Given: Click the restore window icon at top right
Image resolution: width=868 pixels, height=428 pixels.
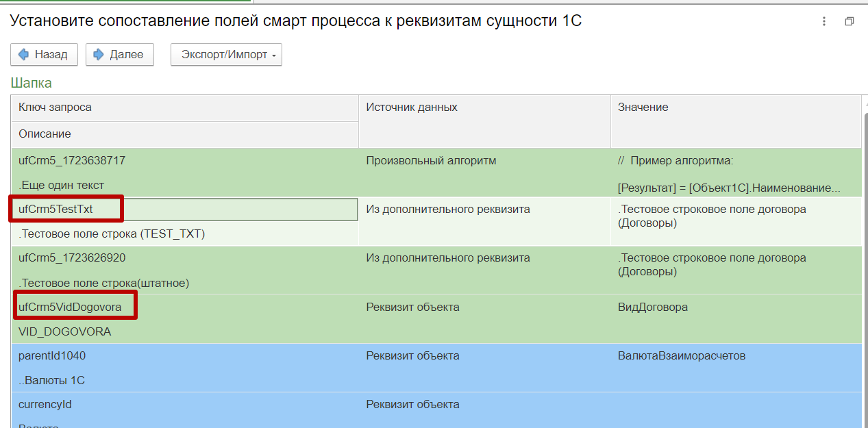Looking at the screenshot, I should 850,22.
